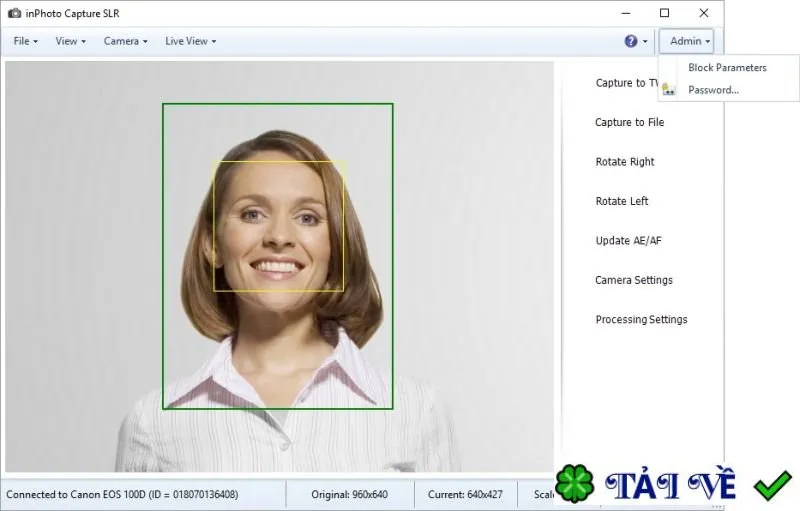Click the Original: 960x640 status entry

pyautogui.click(x=349, y=495)
